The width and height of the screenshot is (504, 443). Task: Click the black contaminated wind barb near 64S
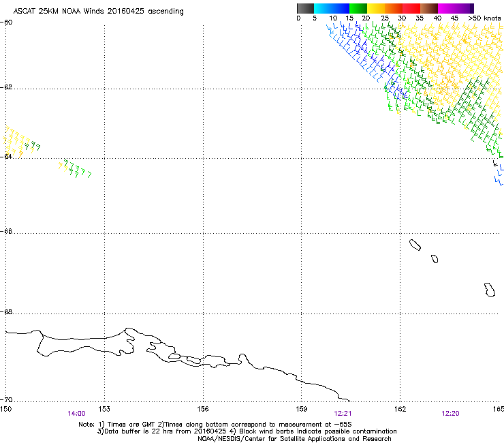coord(495,164)
